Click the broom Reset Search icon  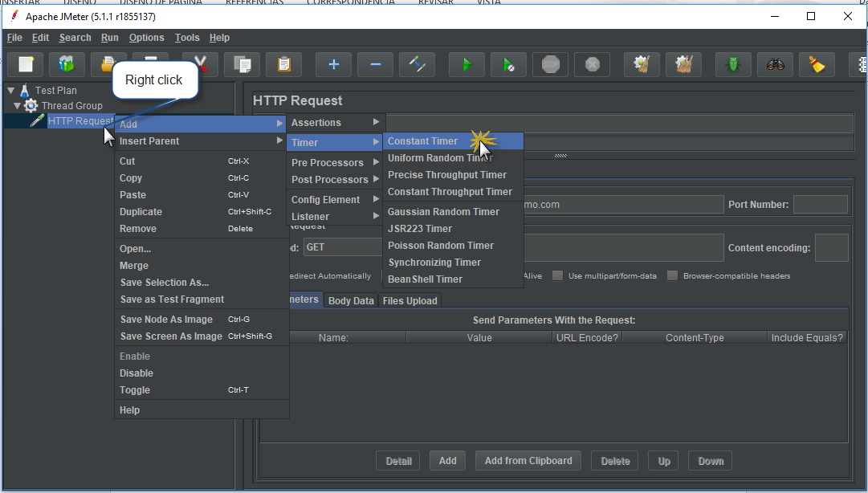817,65
